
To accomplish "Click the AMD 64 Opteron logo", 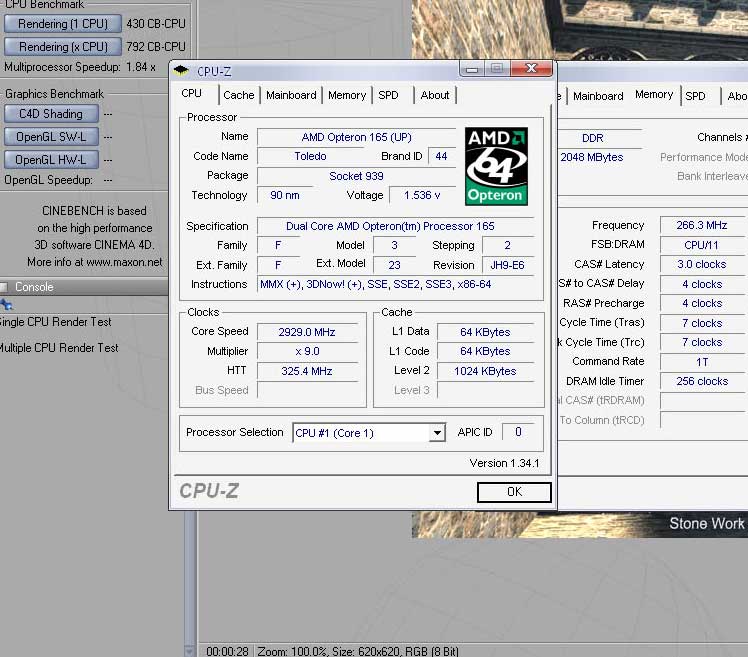I will click(x=496, y=166).
